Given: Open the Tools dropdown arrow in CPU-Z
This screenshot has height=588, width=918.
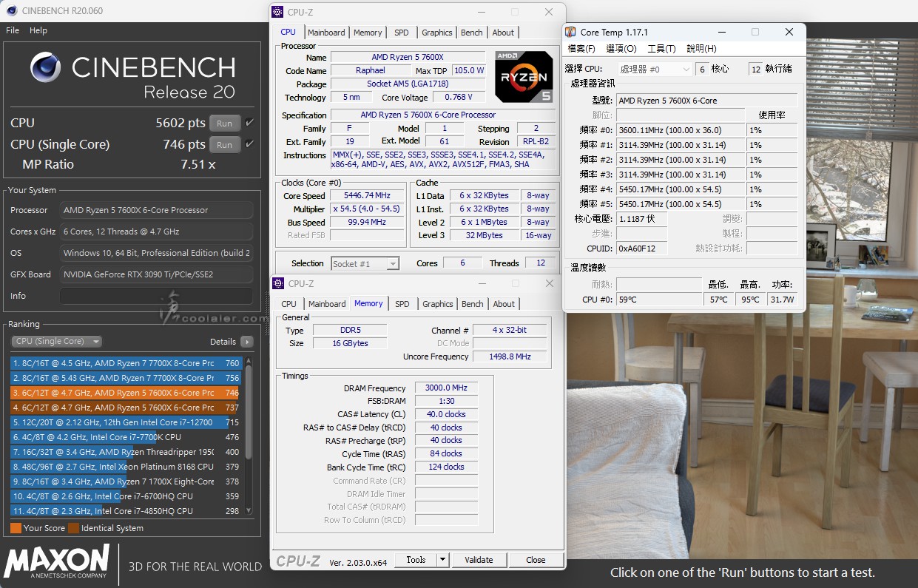Looking at the screenshot, I should (x=442, y=560).
